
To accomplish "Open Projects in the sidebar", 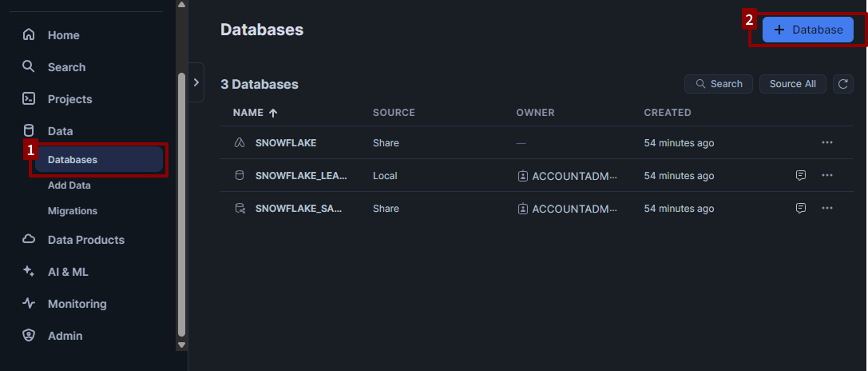I will coord(69,99).
